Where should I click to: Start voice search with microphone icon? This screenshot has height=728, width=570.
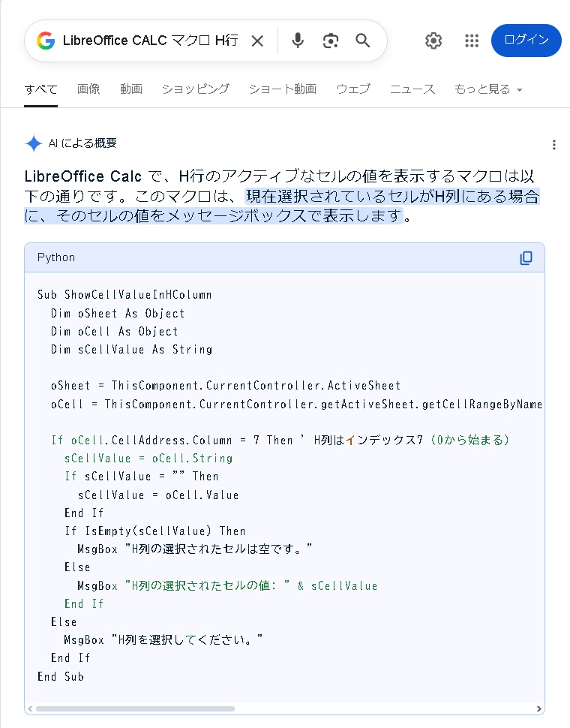pyautogui.click(x=298, y=41)
